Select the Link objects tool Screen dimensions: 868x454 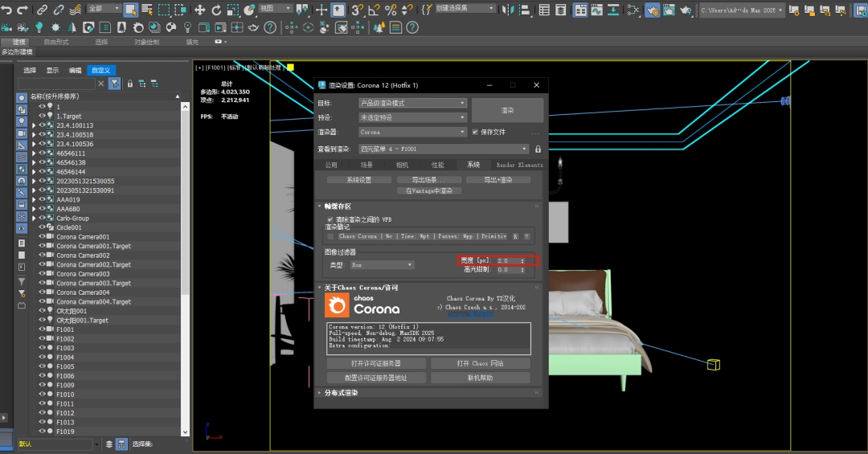[42, 10]
